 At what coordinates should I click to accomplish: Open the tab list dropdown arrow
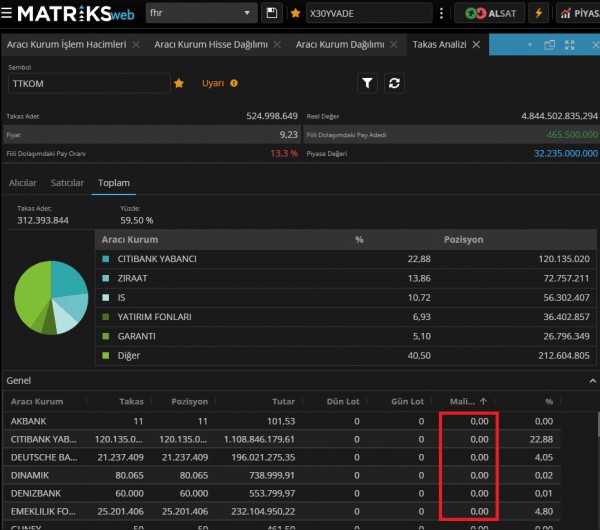[530, 45]
